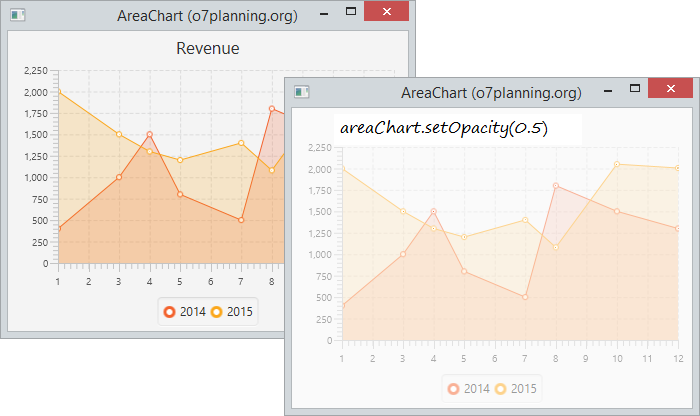This screenshot has height=416, width=700.
Task: Click the 2014 data point at month 8 in front chart
Action: tap(556, 186)
